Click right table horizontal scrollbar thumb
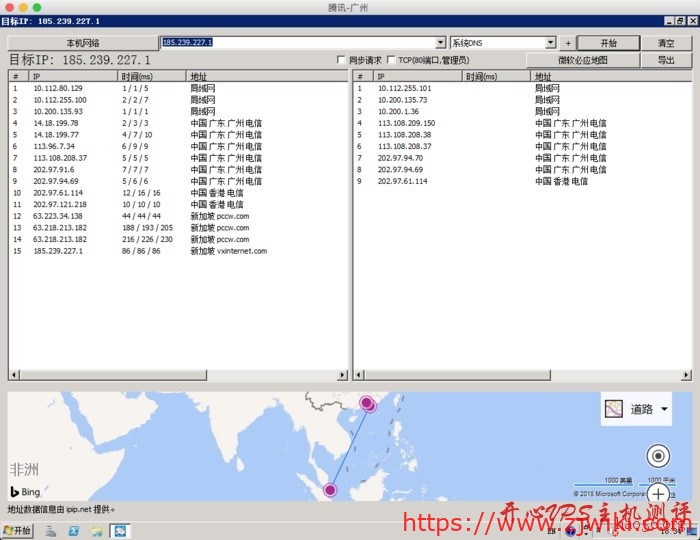Image resolution: width=700 pixels, height=540 pixels. point(458,375)
